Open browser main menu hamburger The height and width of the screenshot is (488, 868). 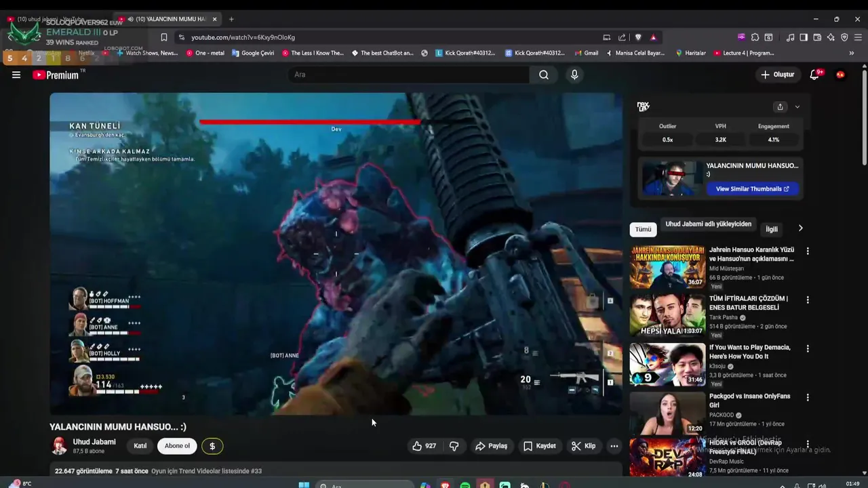click(858, 37)
